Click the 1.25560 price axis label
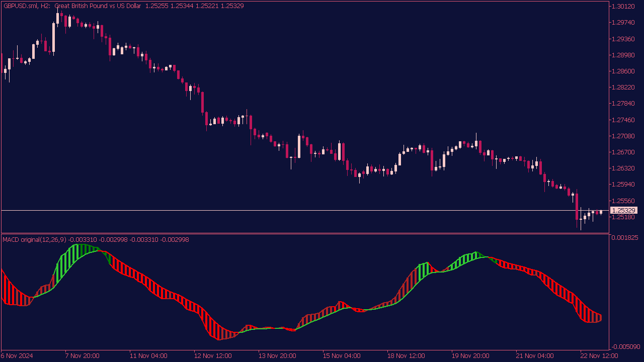 624,201
